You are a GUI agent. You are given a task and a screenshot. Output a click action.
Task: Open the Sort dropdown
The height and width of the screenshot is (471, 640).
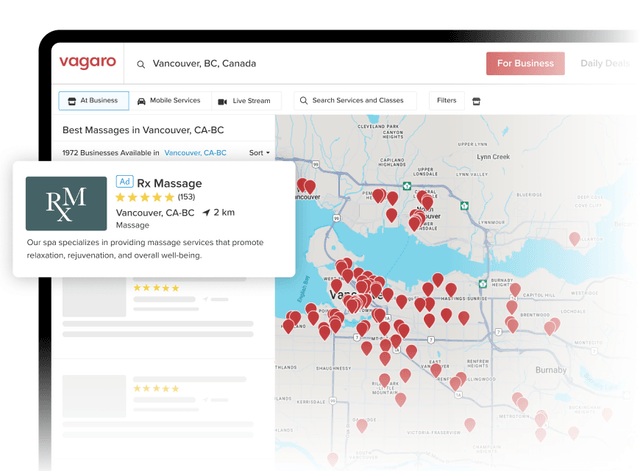260,153
